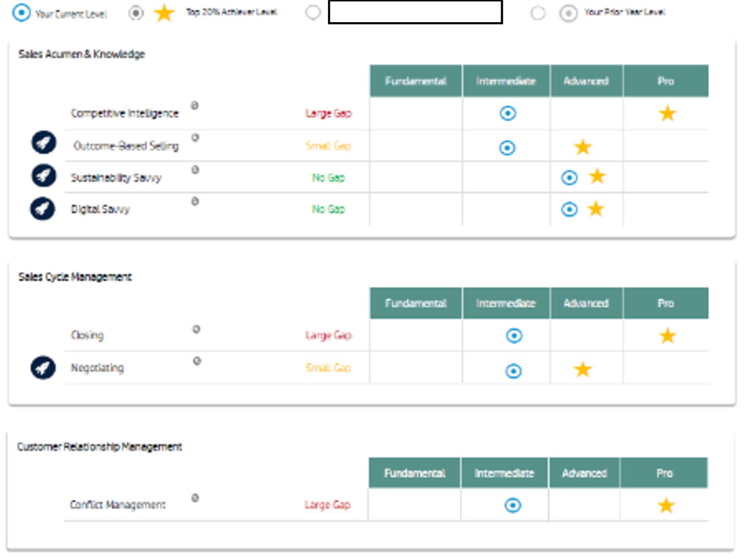Open the Competitive Intelligence skill link
This screenshot has height=560, width=746.
click(124, 113)
